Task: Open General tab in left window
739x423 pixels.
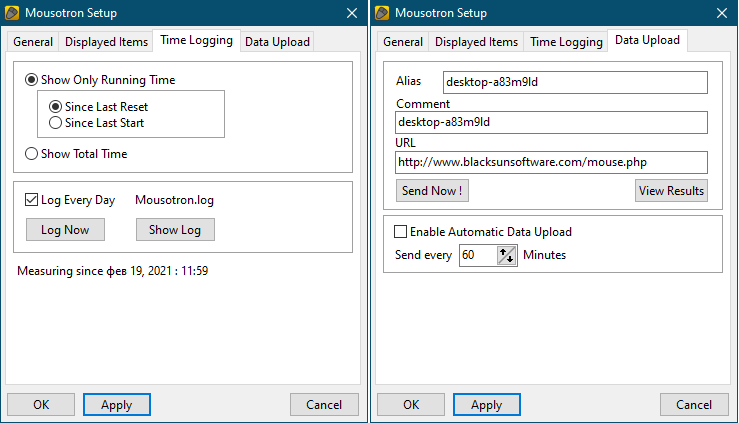Action: click(33, 41)
